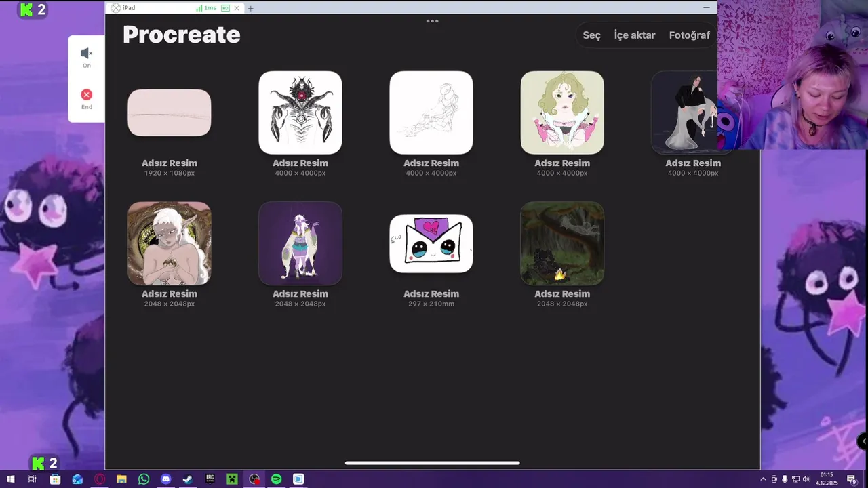Image resolution: width=868 pixels, height=488 pixels.
Task: Open the pencil sketch of sitting figure
Action: tap(431, 113)
